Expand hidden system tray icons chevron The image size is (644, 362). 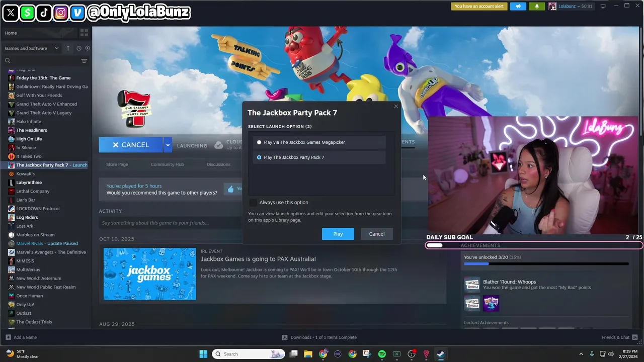click(581, 354)
